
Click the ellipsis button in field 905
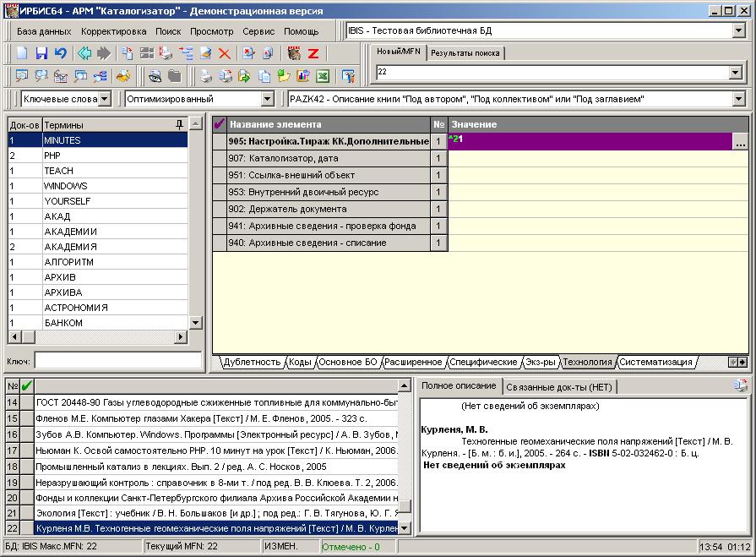[740, 142]
